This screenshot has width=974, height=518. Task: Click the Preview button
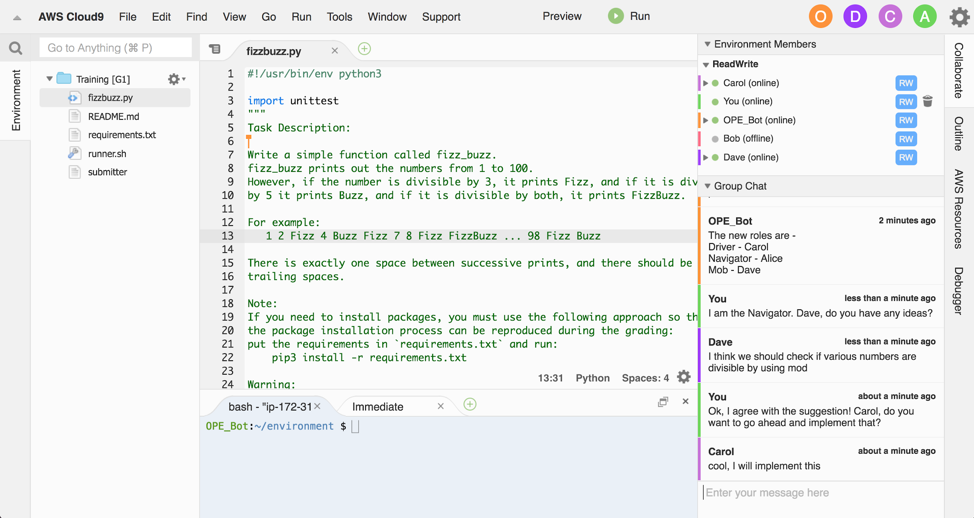[x=562, y=16]
